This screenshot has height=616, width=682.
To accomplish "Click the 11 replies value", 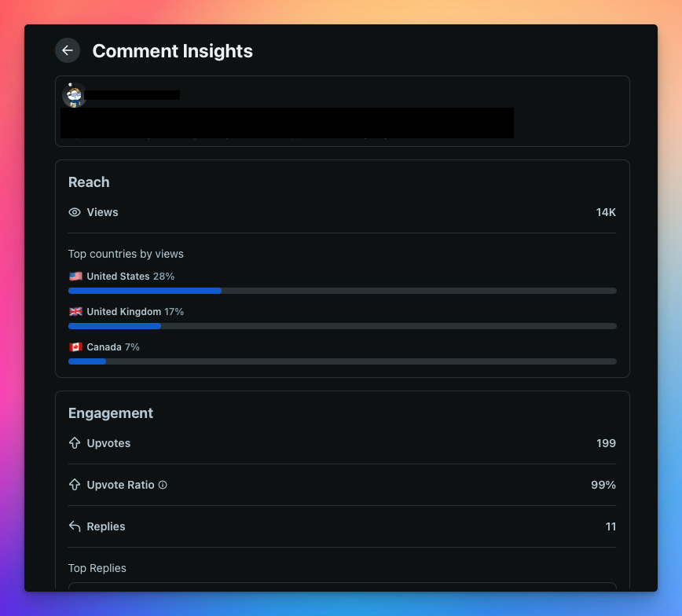I will [610, 526].
